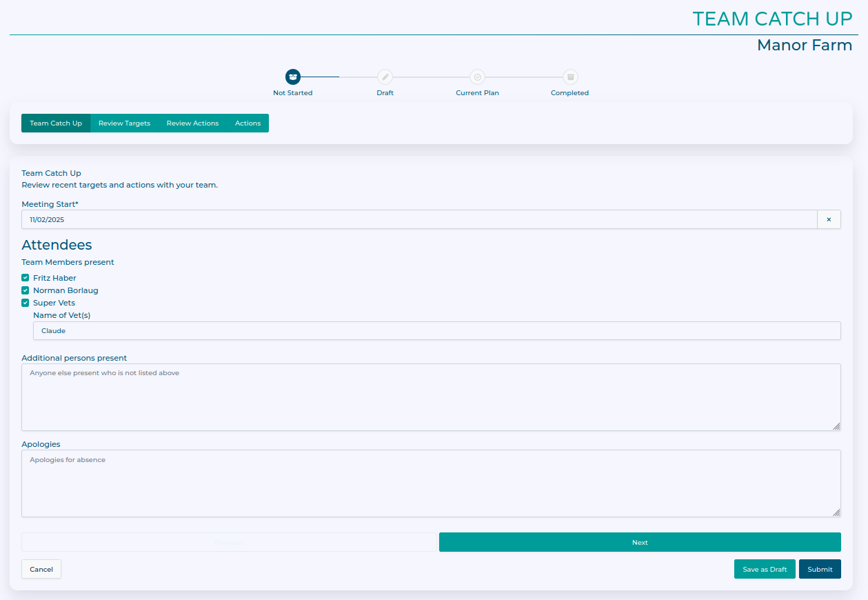Click the Cancel button
Viewport: 868px width, 600px height.
pyautogui.click(x=41, y=569)
